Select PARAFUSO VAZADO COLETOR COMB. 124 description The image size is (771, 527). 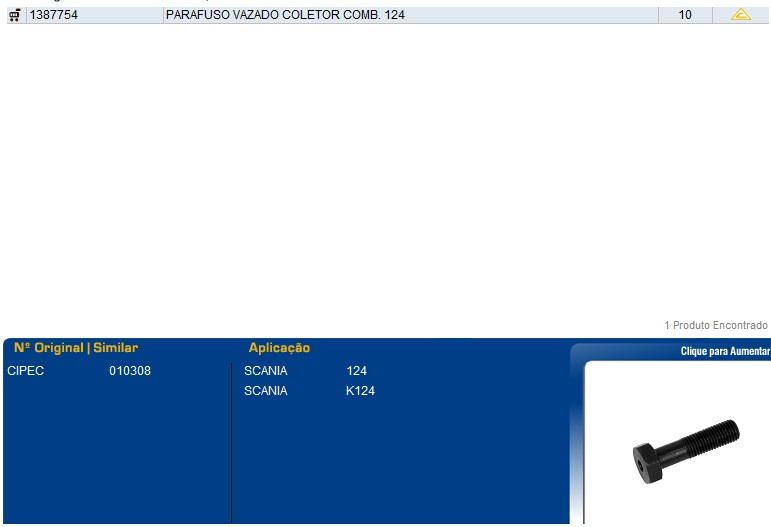click(x=285, y=15)
